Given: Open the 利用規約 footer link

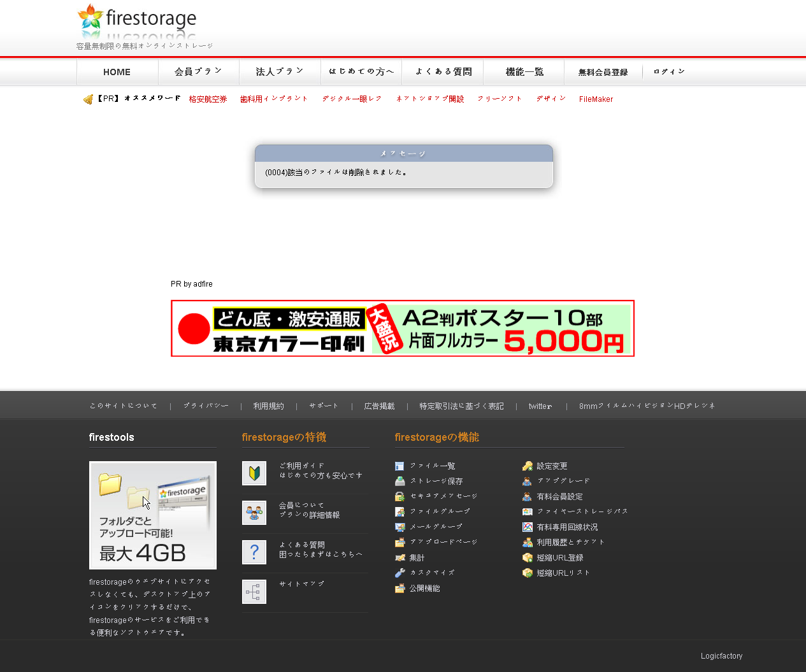Looking at the screenshot, I should click(x=268, y=406).
